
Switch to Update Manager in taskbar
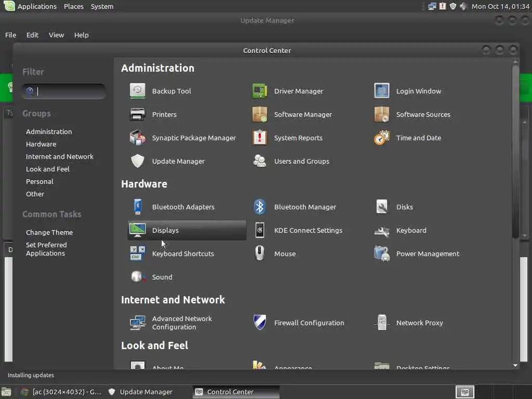click(x=140, y=392)
